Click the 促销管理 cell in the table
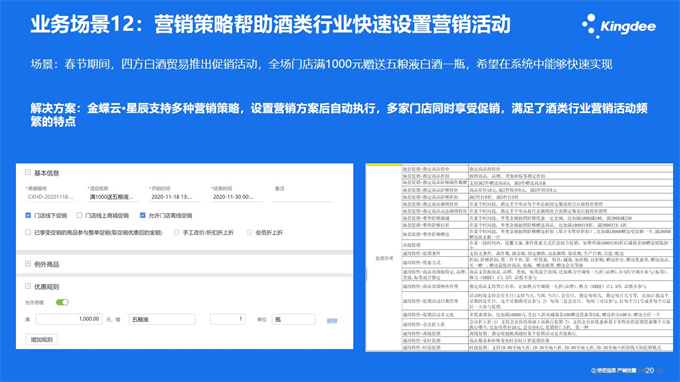Image resolution: width=680 pixels, height=382 pixels. click(x=384, y=258)
